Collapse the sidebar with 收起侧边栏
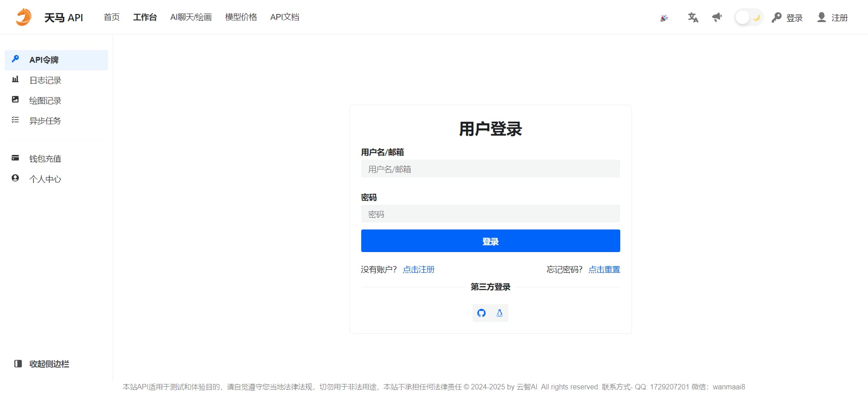This screenshot has width=868, height=393. coord(42,364)
